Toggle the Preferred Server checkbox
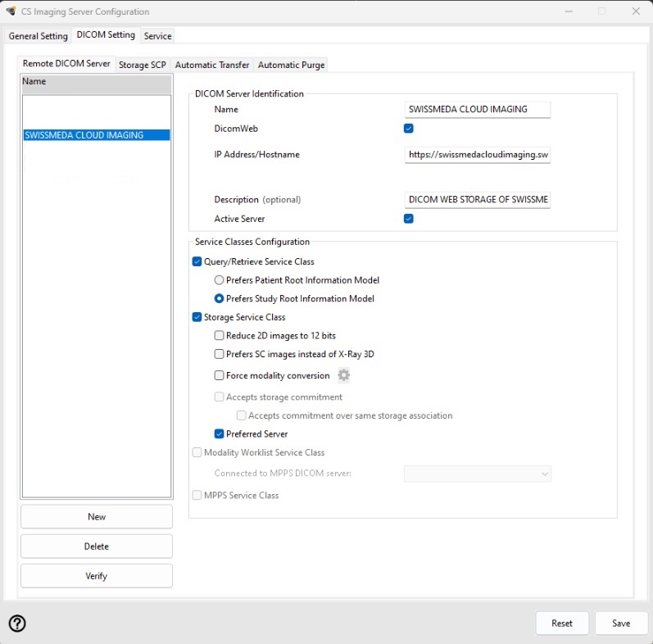Viewport: 653px width, 644px height. tap(220, 434)
